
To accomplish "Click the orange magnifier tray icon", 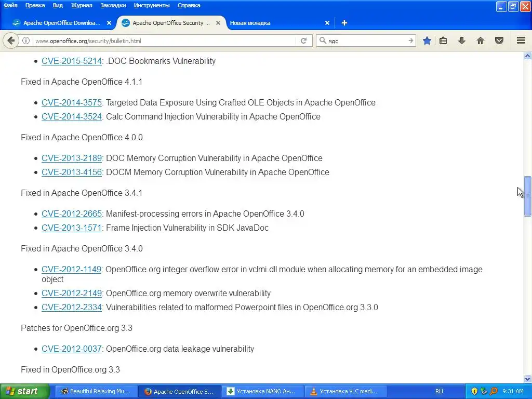I will [494, 391].
